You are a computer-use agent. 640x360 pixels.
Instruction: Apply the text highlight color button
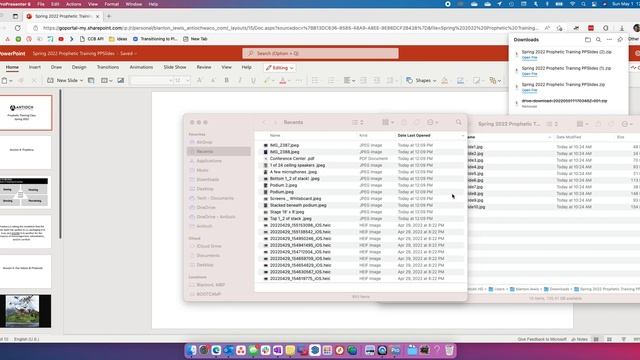267,80
